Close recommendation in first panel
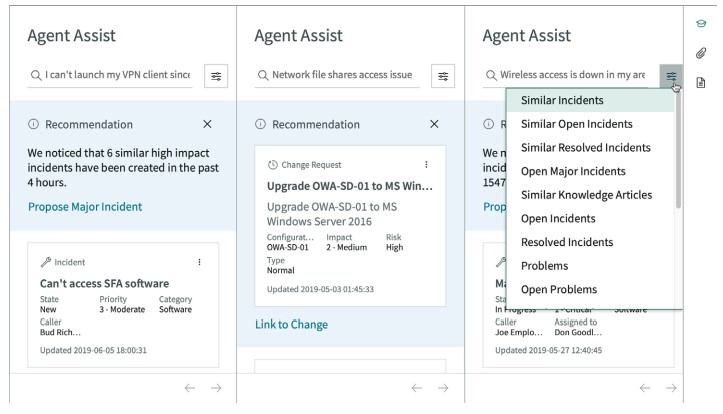Viewport: 723px width, 414px height. coord(207,124)
